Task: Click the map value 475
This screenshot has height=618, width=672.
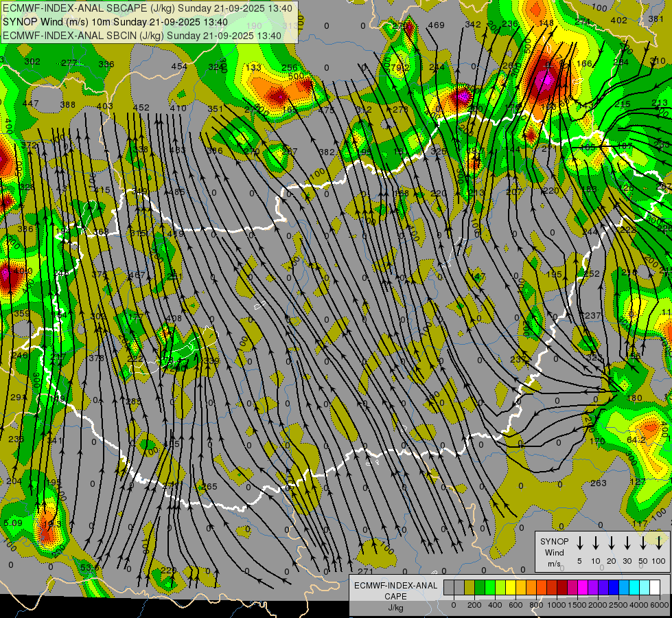Action: pos(327,111)
